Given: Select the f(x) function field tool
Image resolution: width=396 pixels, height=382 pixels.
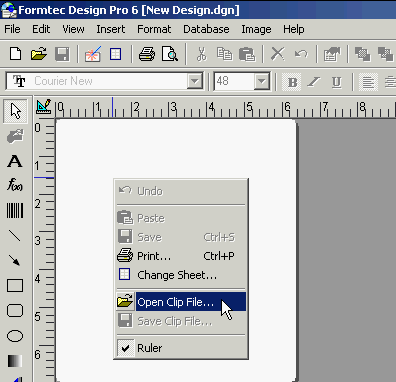Looking at the screenshot, I should pos(15,184).
